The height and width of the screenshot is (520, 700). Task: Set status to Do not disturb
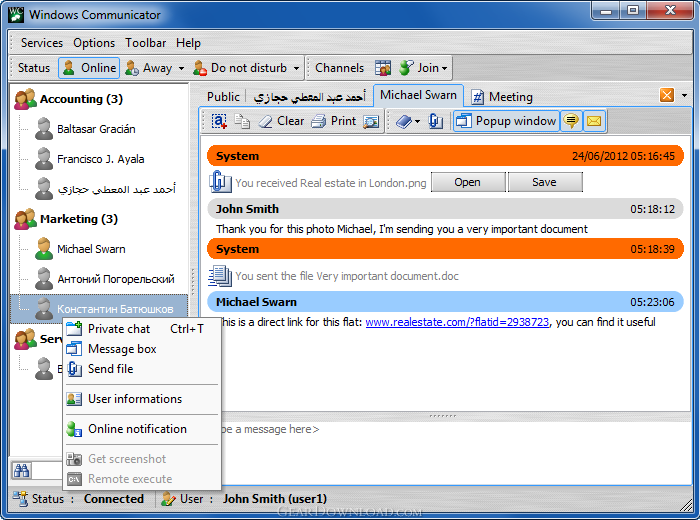[240, 68]
